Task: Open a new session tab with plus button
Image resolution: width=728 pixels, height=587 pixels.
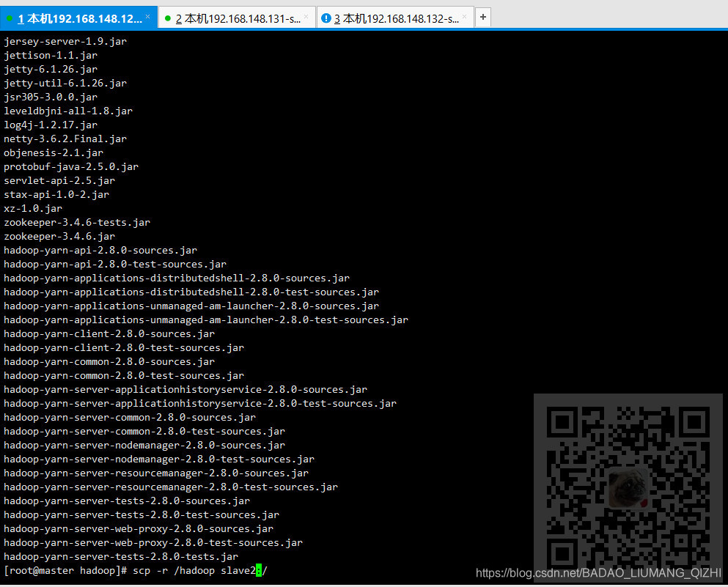Action: (483, 17)
